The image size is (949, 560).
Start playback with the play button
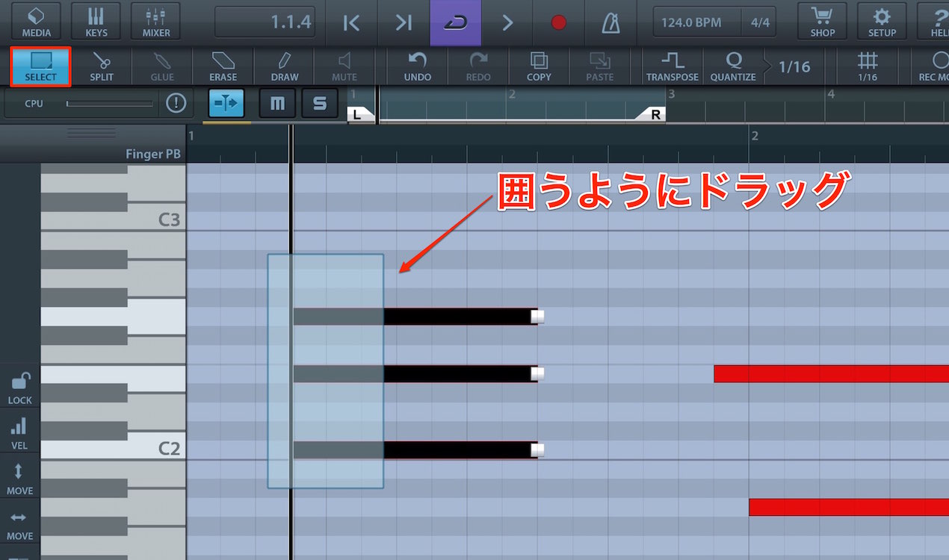click(507, 22)
